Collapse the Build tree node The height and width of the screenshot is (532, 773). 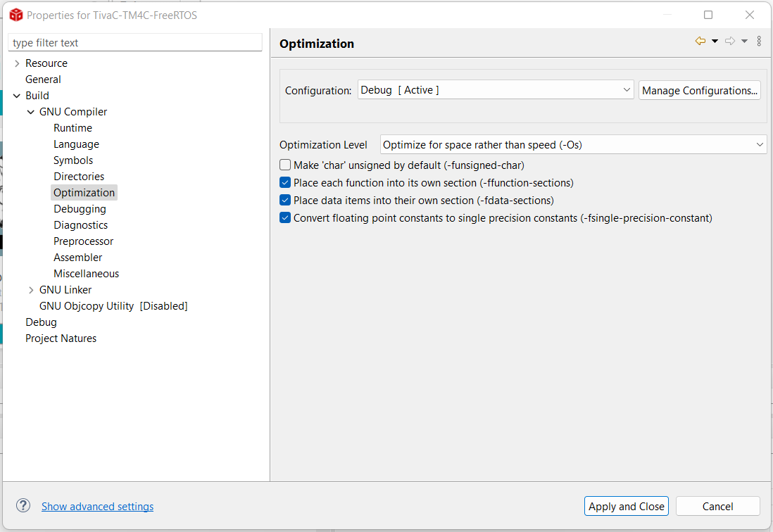[x=17, y=96]
